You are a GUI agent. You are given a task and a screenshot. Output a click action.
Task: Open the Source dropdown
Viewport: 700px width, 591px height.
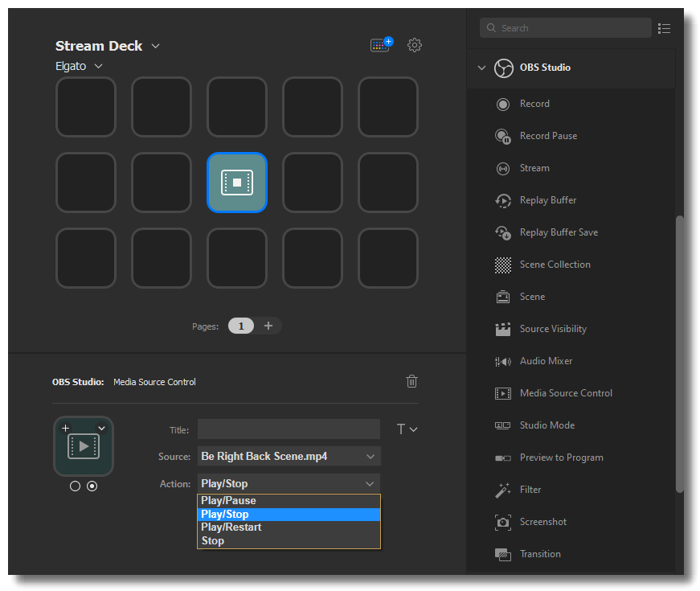coord(289,456)
